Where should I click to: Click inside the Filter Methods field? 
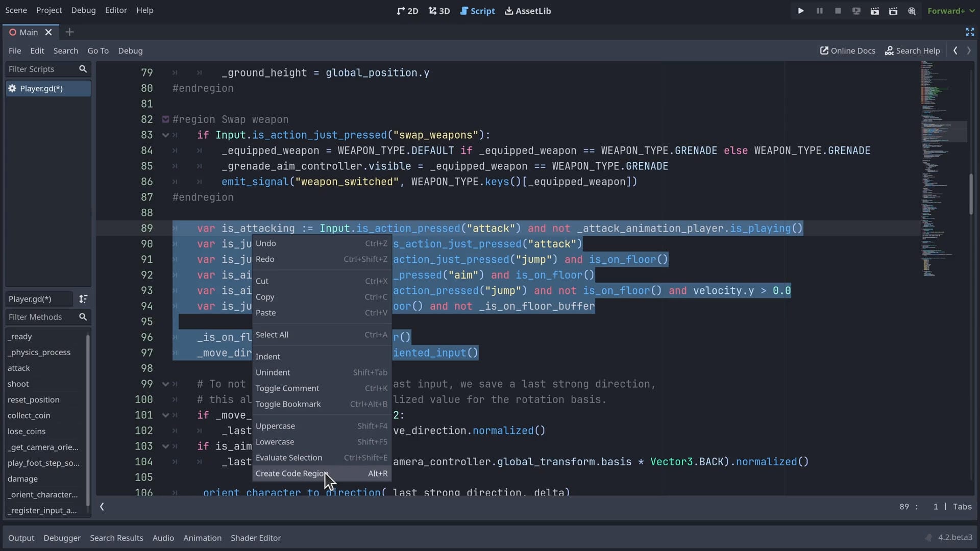tap(41, 317)
